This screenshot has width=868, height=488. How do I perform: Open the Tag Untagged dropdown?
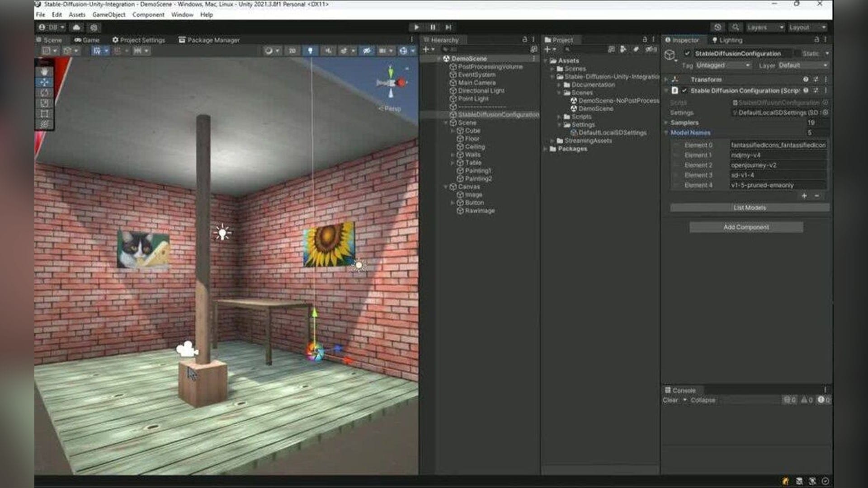point(723,66)
